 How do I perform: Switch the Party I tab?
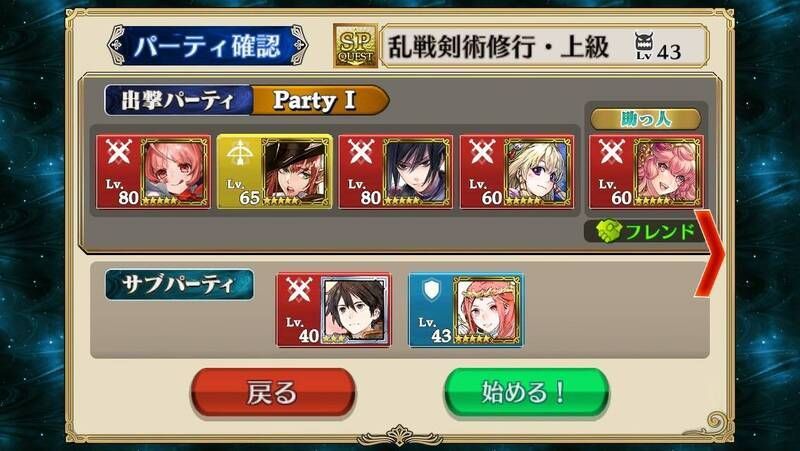coord(319,100)
